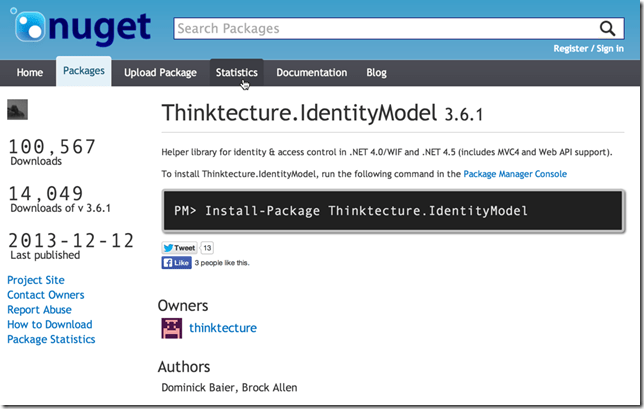
Task: Click the thinktecture owner avatar
Action: click(x=172, y=328)
